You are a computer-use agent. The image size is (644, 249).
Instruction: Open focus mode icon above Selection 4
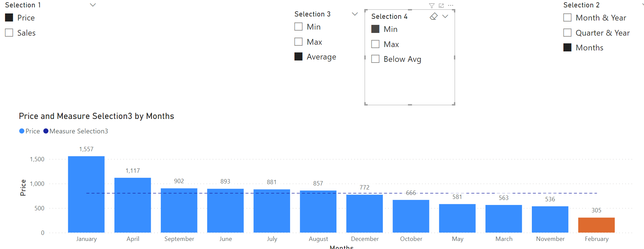click(x=441, y=6)
